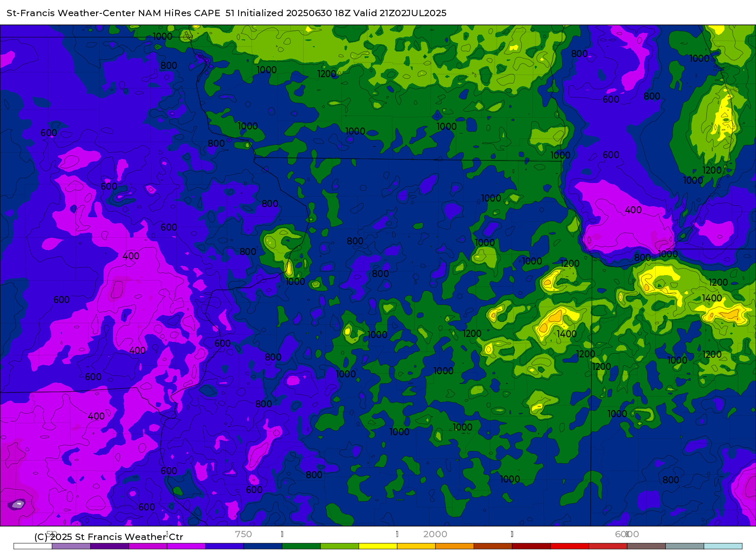Select the rust brown legend swatch
This screenshot has height=551, width=756.
[493, 546]
